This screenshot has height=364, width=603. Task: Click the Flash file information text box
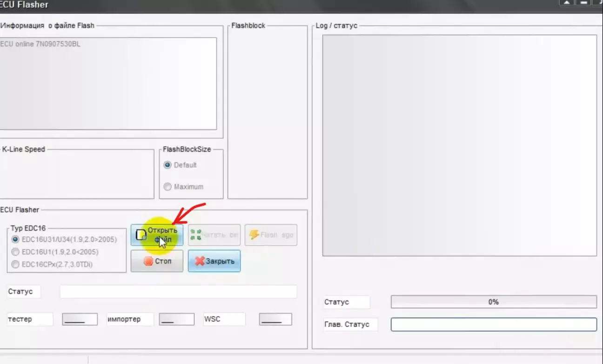[108, 84]
